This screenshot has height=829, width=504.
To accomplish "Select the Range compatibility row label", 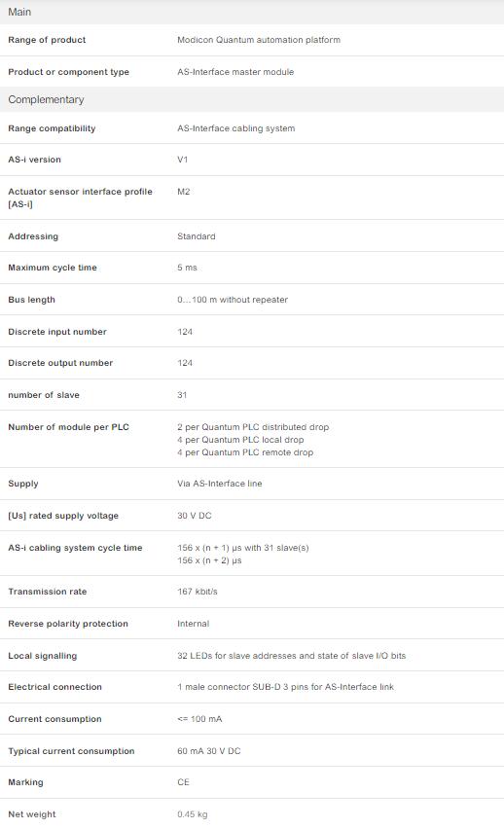I will click(52, 128).
